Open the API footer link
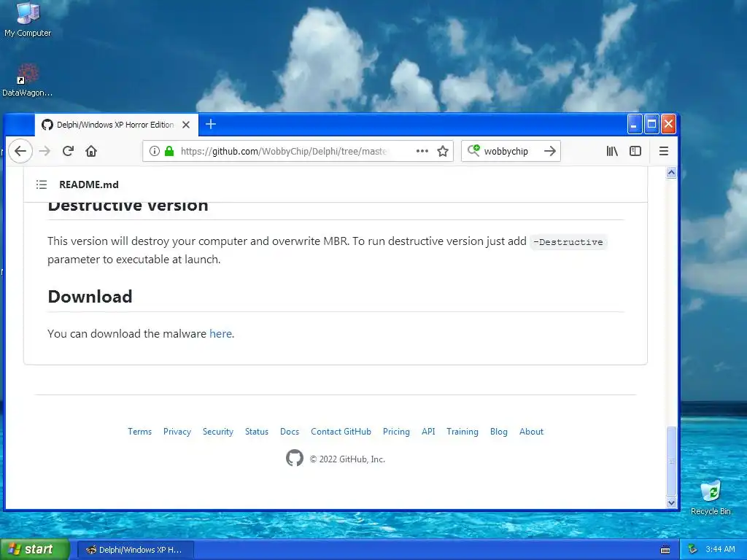This screenshot has width=747, height=560. pos(428,432)
